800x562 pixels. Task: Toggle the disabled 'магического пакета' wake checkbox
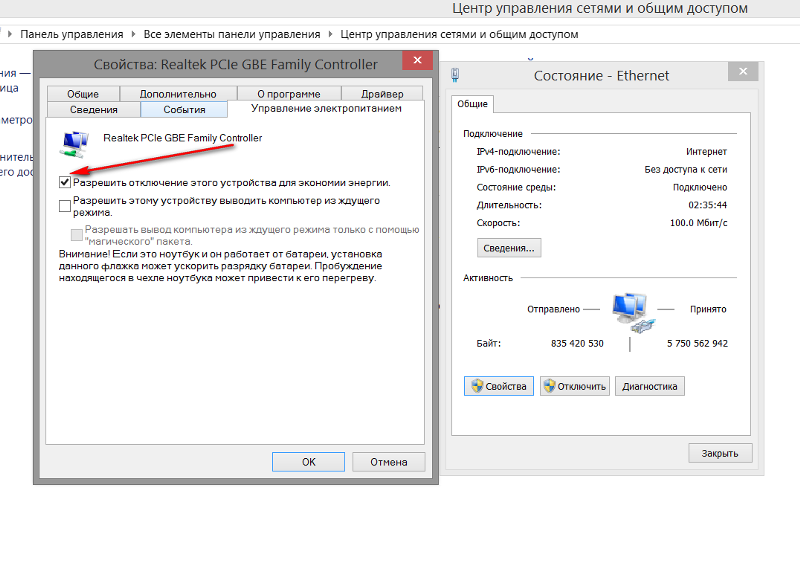[x=77, y=235]
